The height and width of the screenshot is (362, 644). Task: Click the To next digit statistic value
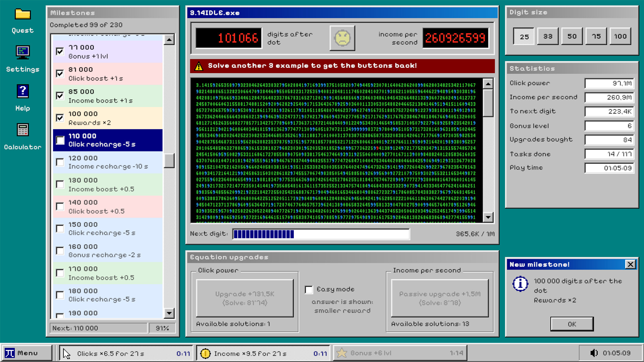click(x=609, y=112)
